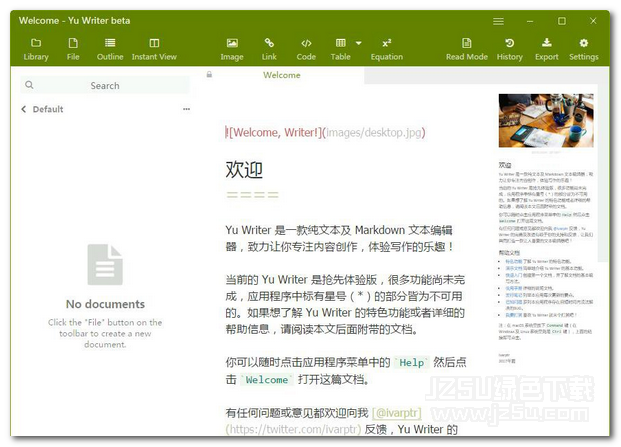Minimize the Yu Writer window
Image resolution: width=621 pixels, height=447 pixels.
pos(530,21)
